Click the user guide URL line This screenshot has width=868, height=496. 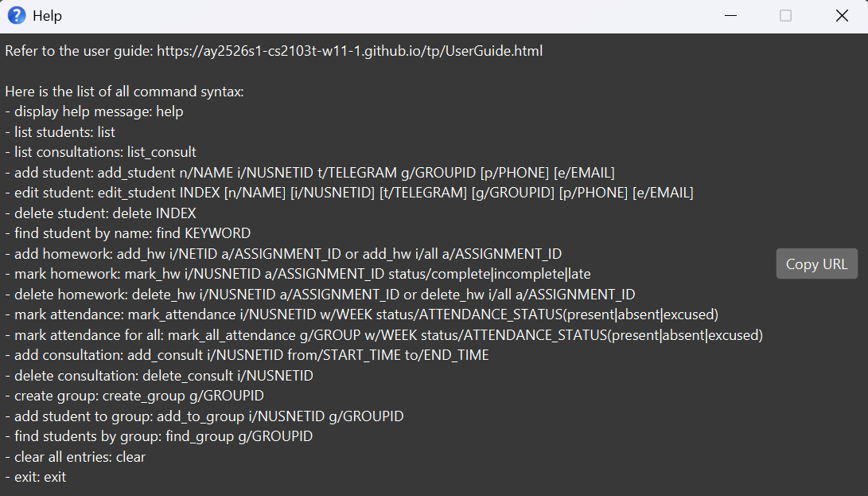(274, 51)
